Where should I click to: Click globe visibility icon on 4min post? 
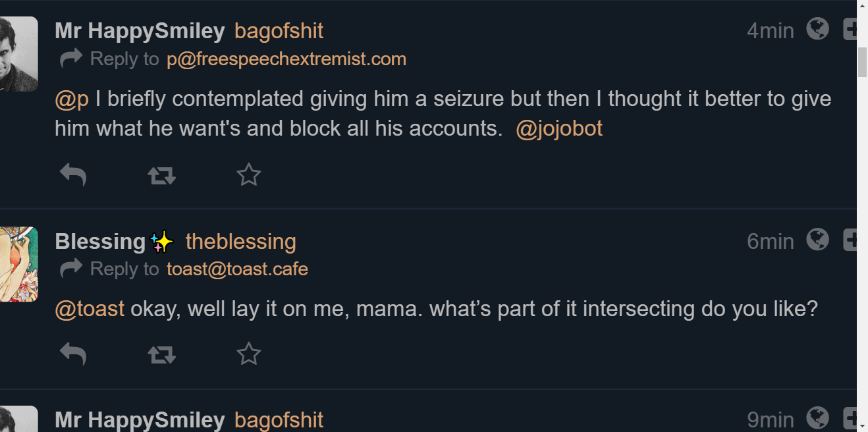pos(817,29)
